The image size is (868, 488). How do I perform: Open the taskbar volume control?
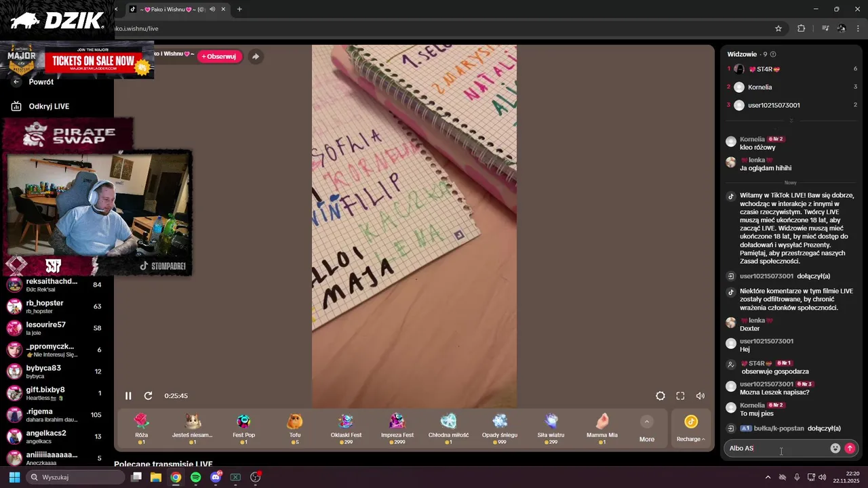tap(822, 477)
